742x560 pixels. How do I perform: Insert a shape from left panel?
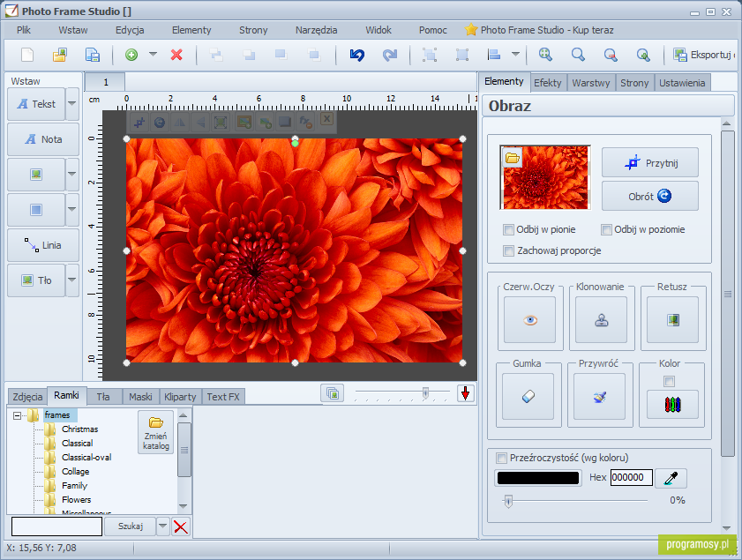tap(36, 210)
